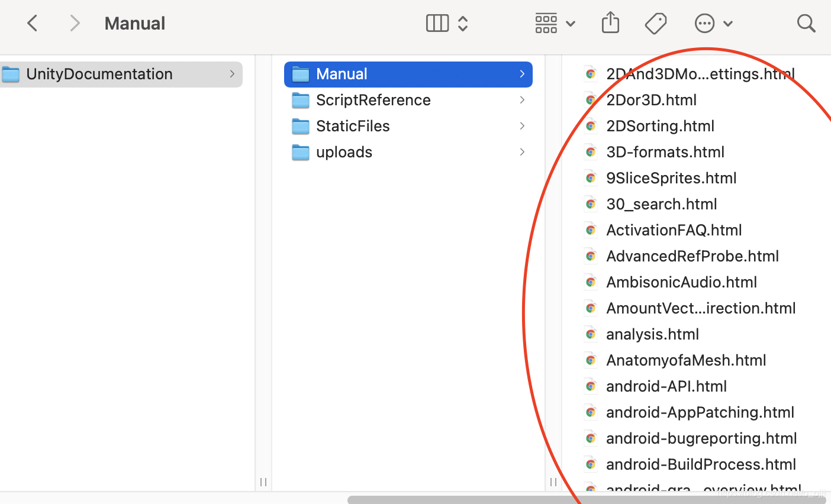831x504 pixels.
Task: Click the AdvancedRefProbe.html Chrome icon
Action: [590, 256]
